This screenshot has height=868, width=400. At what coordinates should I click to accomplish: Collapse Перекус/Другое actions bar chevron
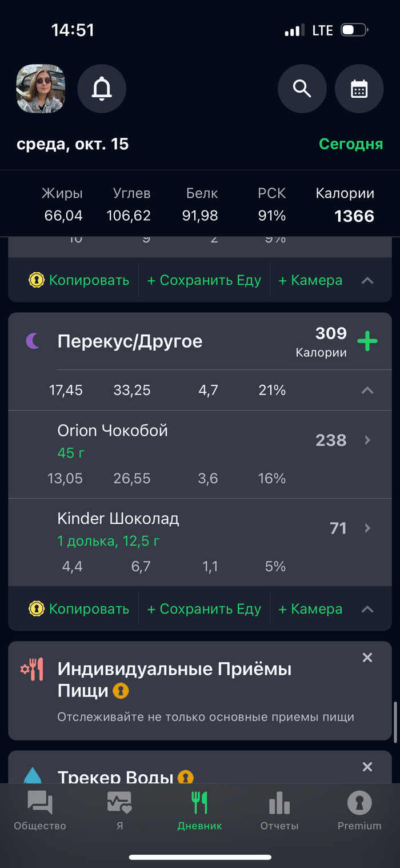[x=367, y=609]
